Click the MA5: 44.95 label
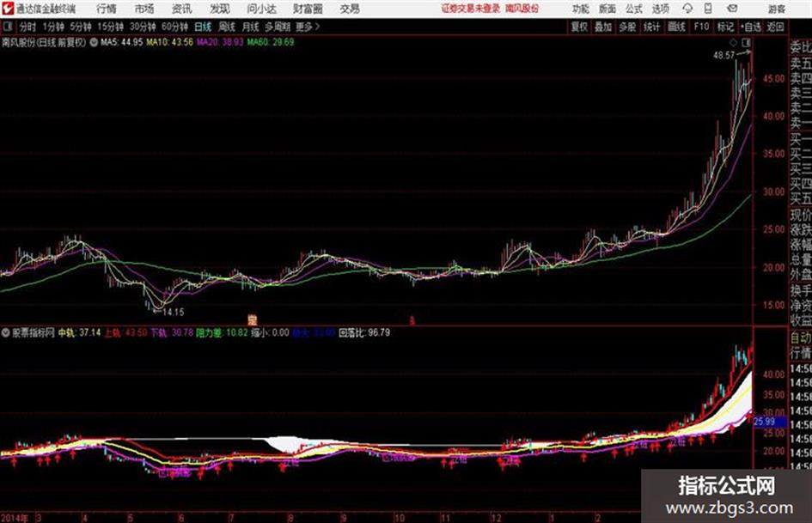812x523 pixels. pyautogui.click(x=121, y=42)
